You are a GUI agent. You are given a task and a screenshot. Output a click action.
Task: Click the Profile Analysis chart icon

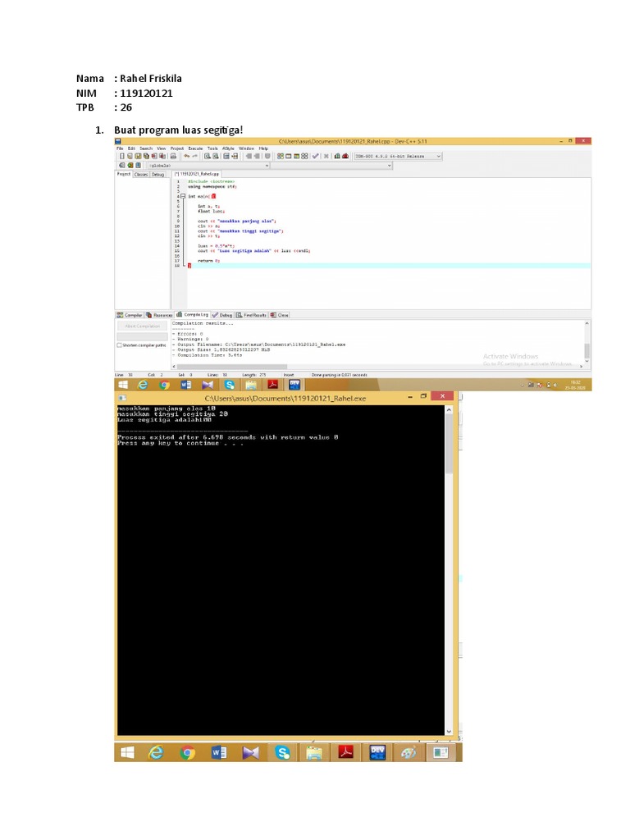tap(337, 157)
